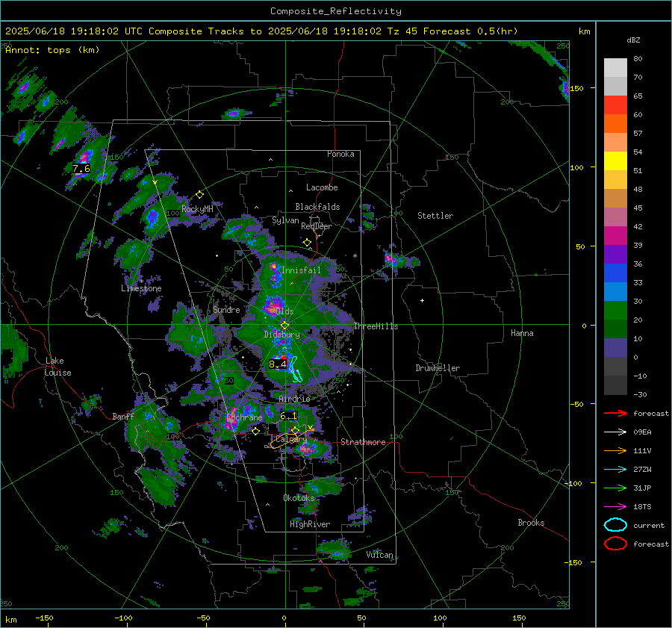
Task: Click the RedDeer city label
Action: click(x=317, y=226)
